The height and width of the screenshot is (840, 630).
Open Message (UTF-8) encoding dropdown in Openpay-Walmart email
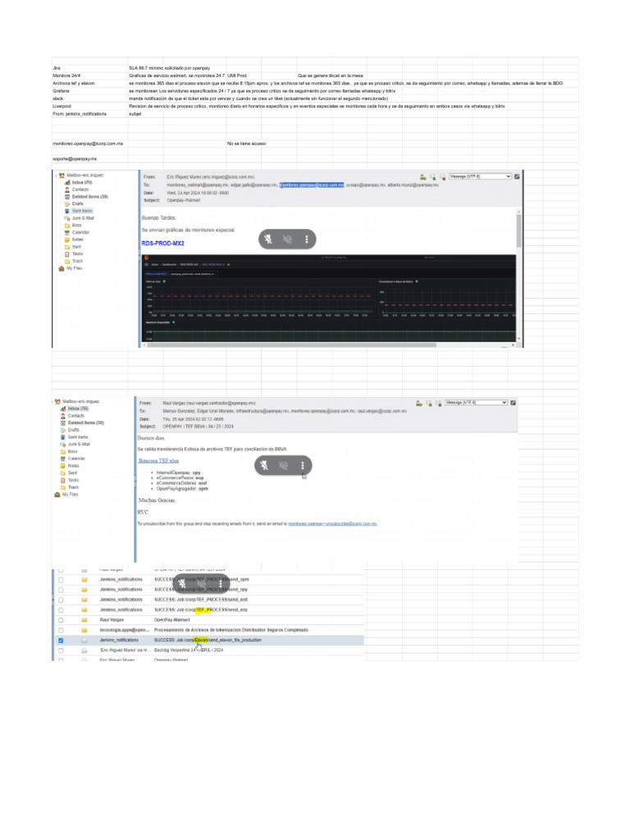click(x=480, y=176)
